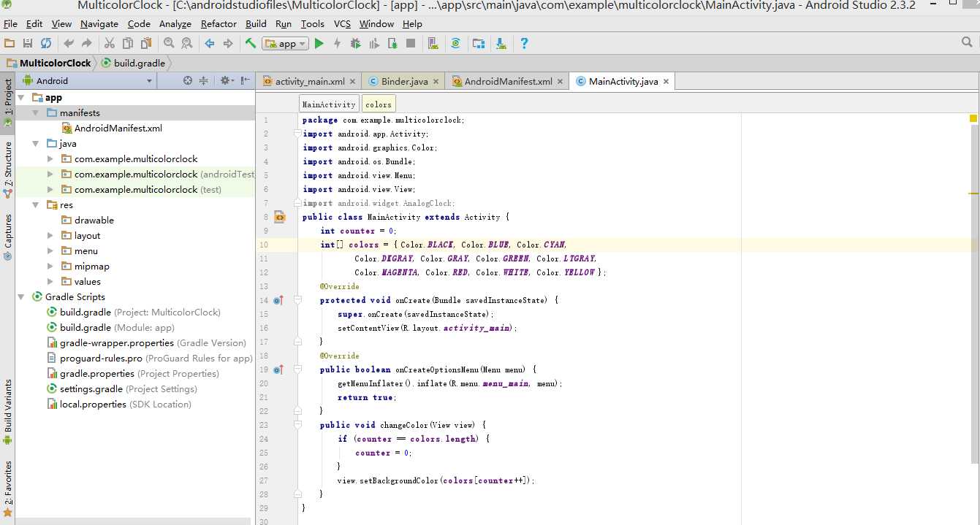Toggle the Structure tool window sidebar tab
This screenshot has height=525, width=980.
click(8, 165)
